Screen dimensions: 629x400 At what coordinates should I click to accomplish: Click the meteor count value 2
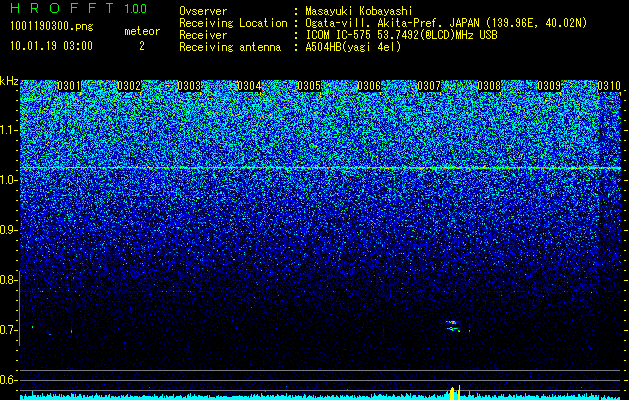[142, 46]
